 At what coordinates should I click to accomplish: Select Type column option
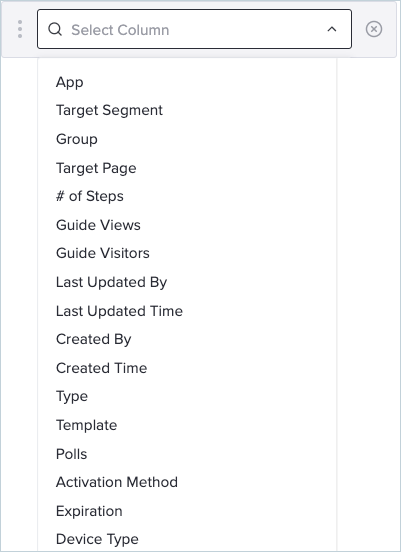[x=72, y=397]
